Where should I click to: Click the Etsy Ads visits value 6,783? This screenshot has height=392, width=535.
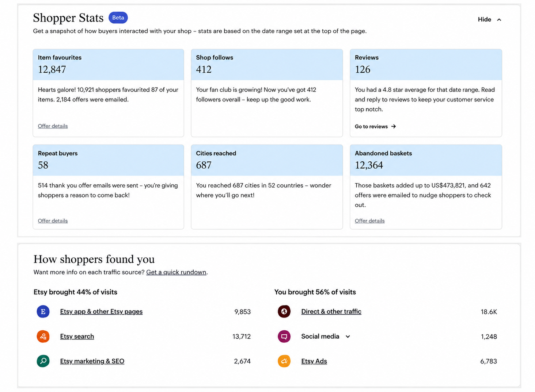point(489,361)
